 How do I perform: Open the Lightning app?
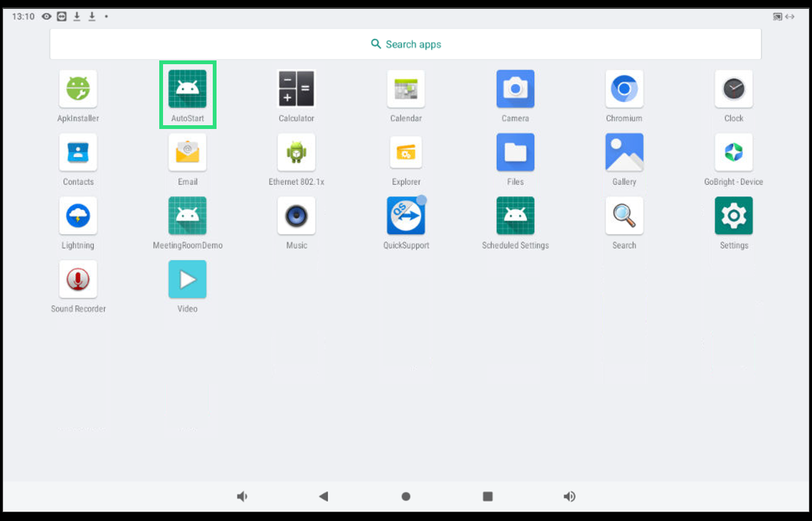78,216
